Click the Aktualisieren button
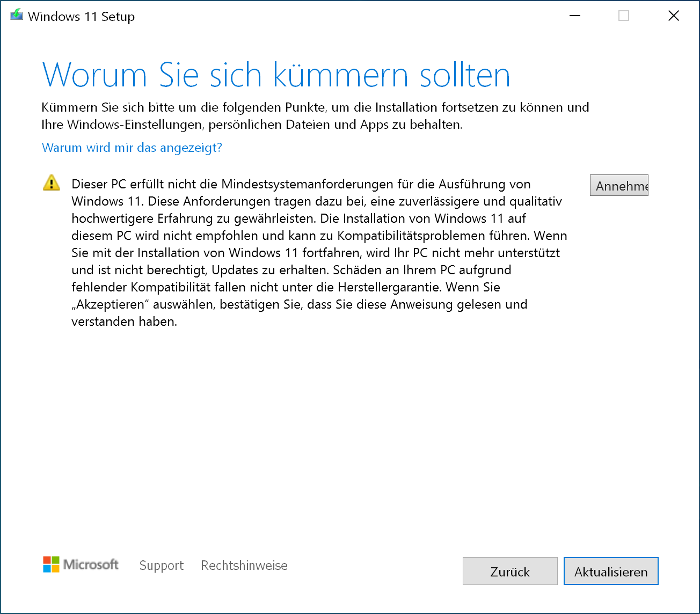 click(x=611, y=571)
